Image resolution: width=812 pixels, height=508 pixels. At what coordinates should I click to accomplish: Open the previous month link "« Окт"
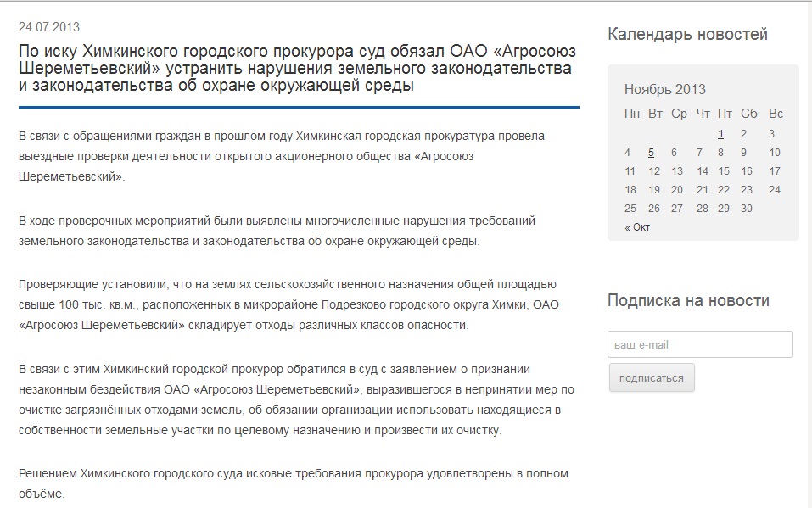pyautogui.click(x=636, y=227)
